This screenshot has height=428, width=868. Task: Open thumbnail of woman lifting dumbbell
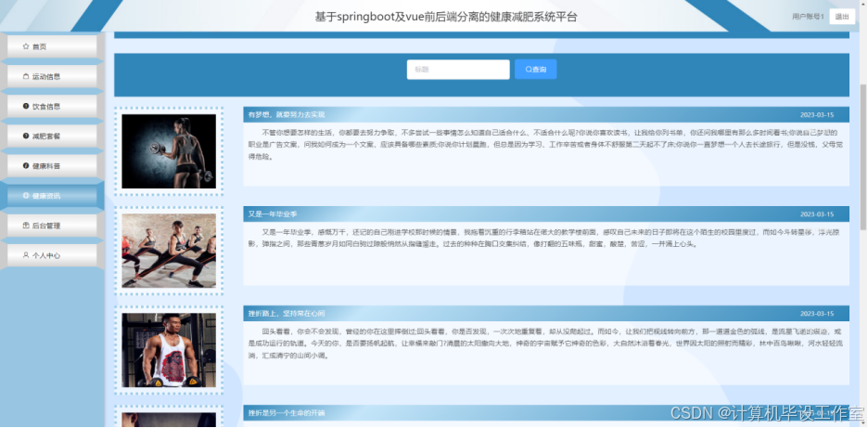coord(169,151)
